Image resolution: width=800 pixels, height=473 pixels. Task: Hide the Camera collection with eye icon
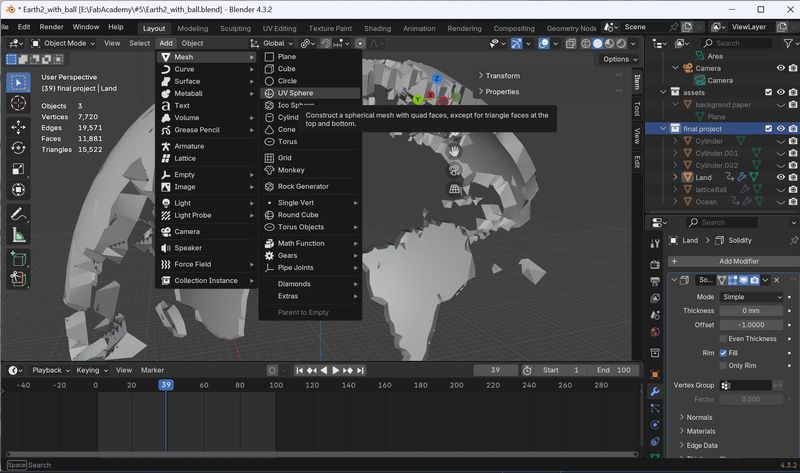[781, 68]
